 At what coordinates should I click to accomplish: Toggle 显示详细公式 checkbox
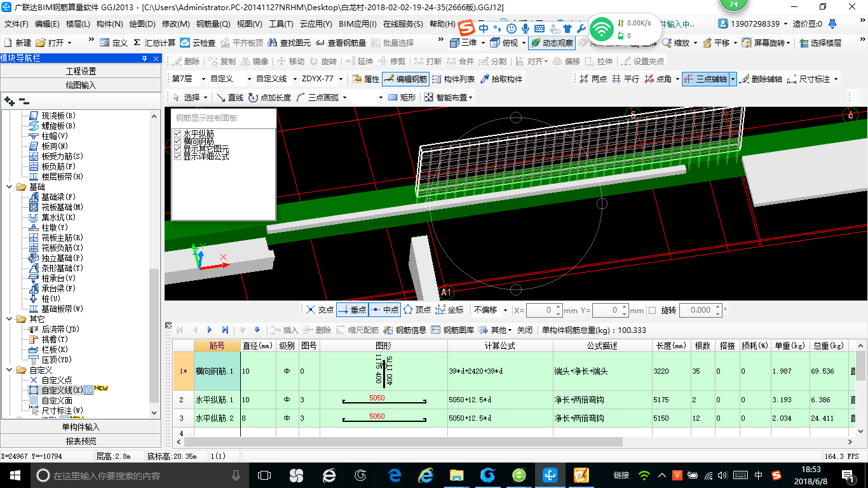point(178,156)
